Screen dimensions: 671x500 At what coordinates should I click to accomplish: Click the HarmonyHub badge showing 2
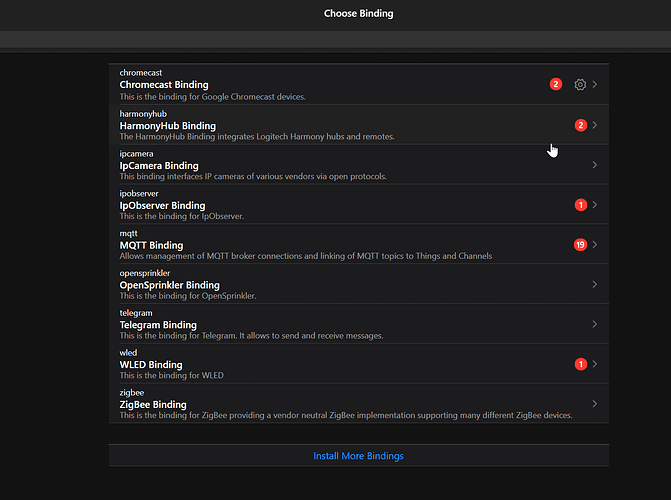[x=580, y=125]
